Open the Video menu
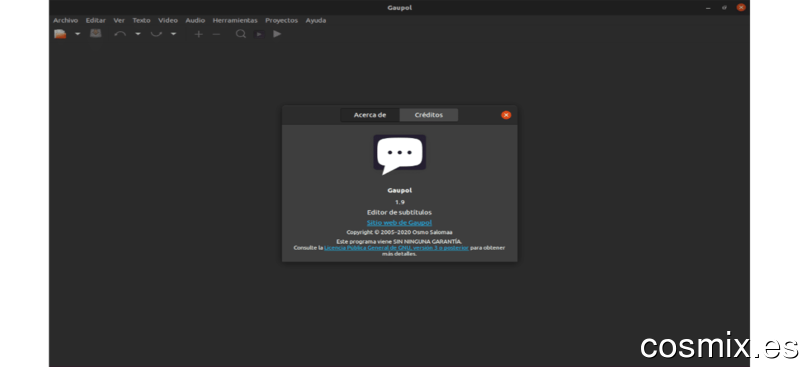Image resolution: width=800 pixels, height=367 pixels. coord(168,20)
